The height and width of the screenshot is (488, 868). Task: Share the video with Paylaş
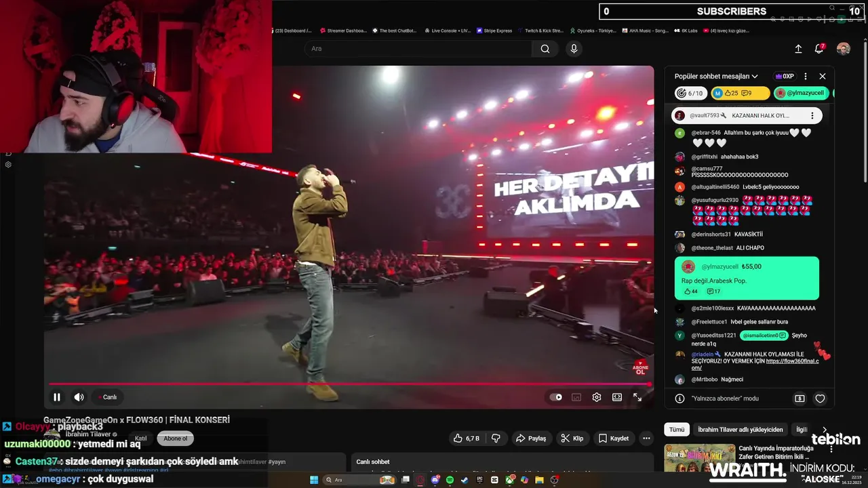(531, 439)
